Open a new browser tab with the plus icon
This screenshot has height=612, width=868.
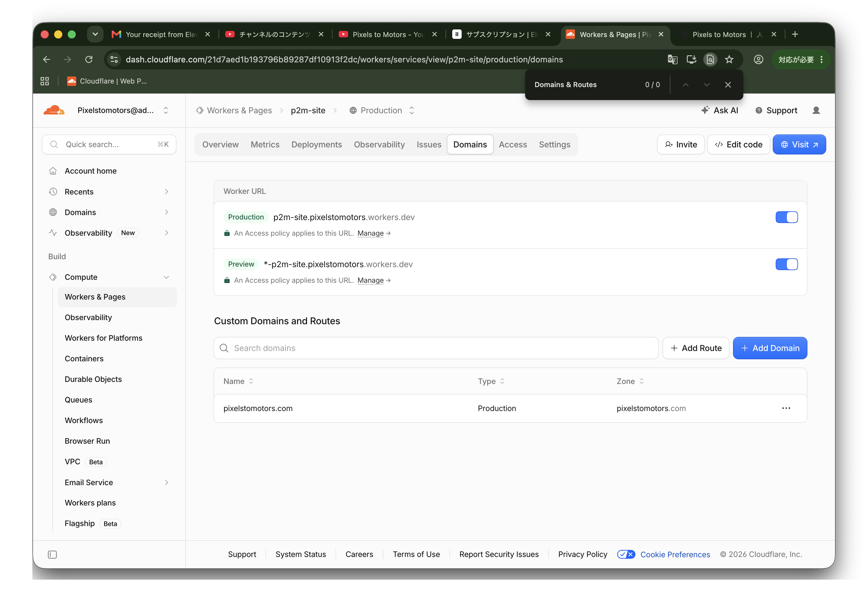[795, 34]
